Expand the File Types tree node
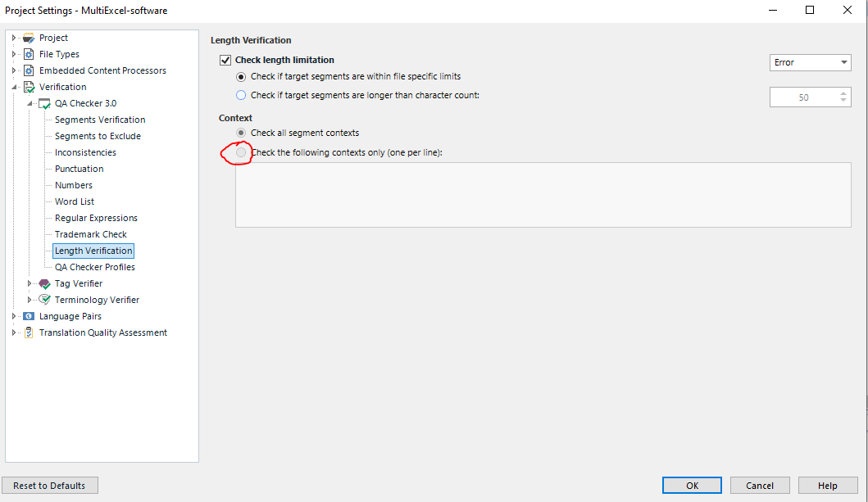The height and width of the screenshot is (502, 868). 14,54
